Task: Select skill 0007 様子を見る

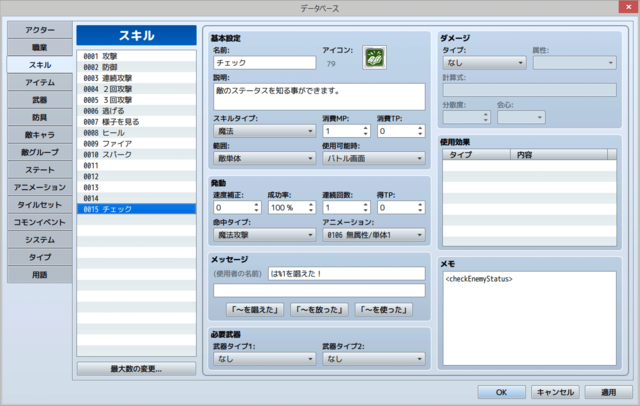Action: click(136, 122)
